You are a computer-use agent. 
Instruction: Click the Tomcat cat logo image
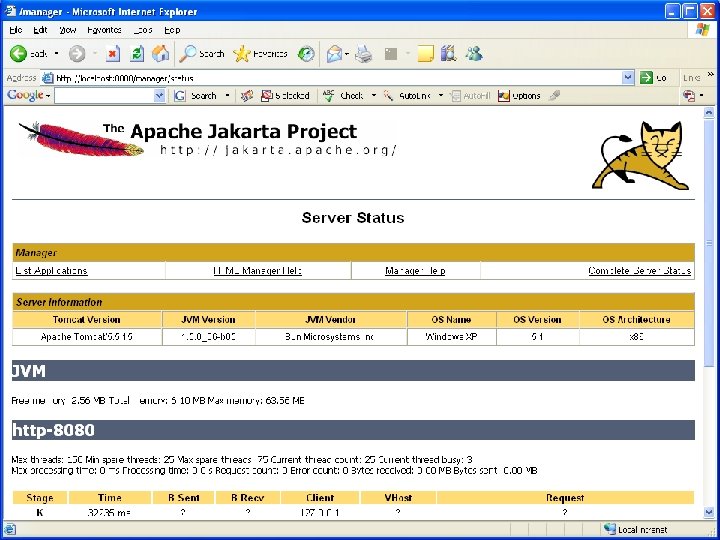point(641,155)
